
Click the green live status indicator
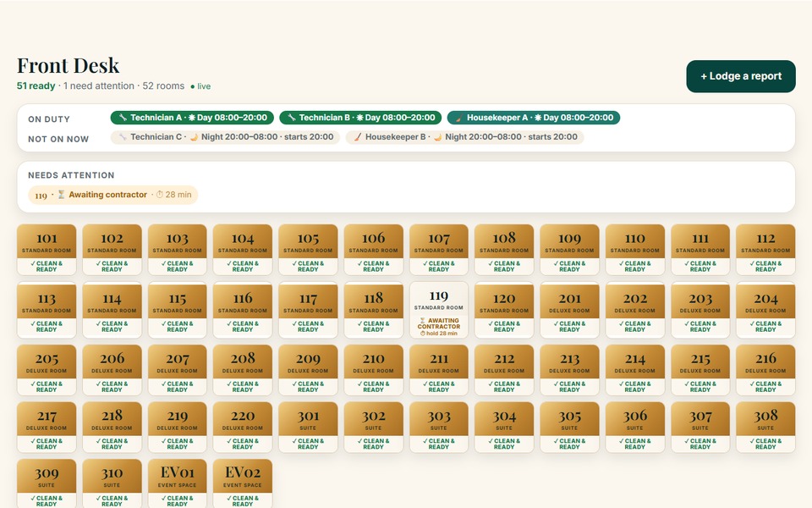point(200,86)
